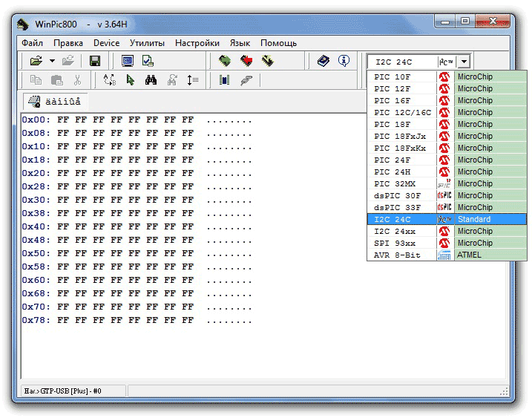Select PIC 18FxKx from the list
This screenshot has height=418, width=532.
pyautogui.click(x=447, y=148)
